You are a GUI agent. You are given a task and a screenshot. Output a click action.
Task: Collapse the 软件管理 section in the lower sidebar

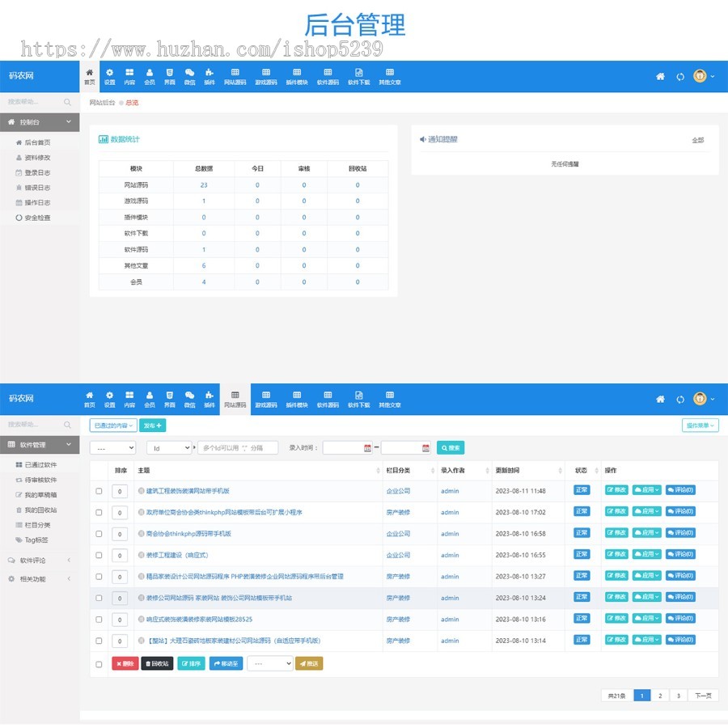(40, 445)
